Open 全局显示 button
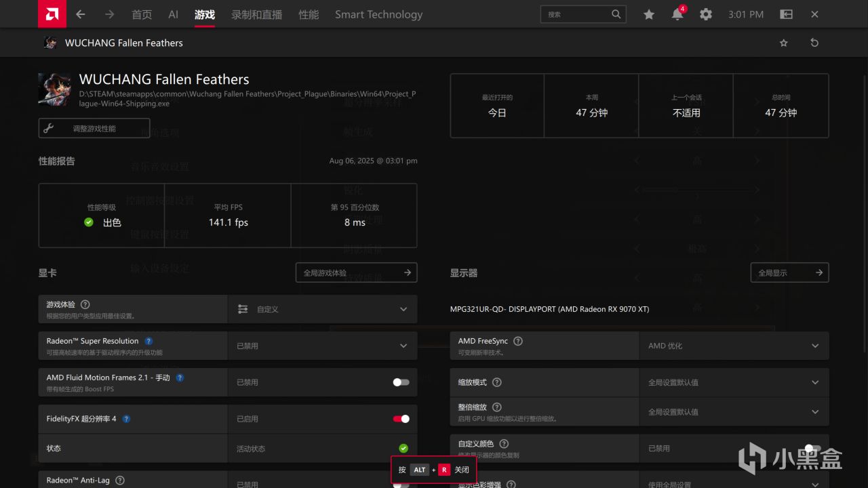This screenshot has height=488, width=868. 789,272
